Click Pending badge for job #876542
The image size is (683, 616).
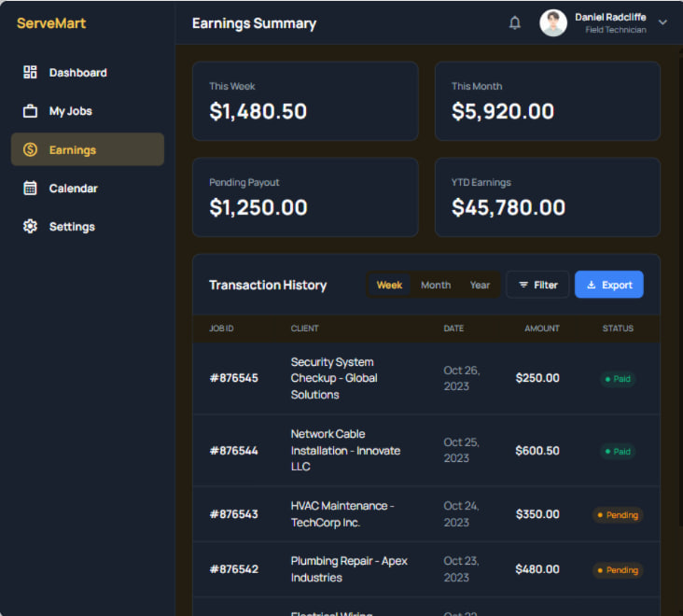(618, 570)
